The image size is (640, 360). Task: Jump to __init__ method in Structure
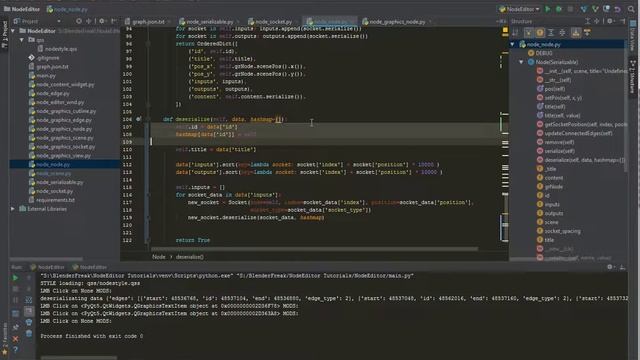click(x=582, y=71)
